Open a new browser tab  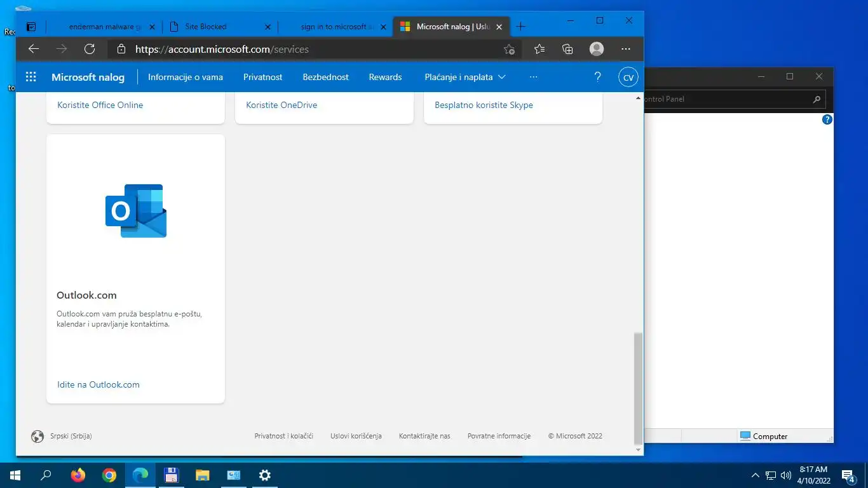click(x=521, y=27)
